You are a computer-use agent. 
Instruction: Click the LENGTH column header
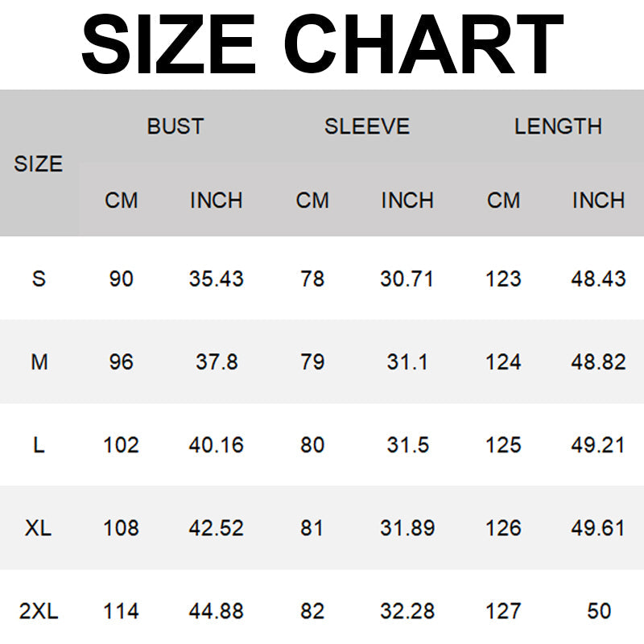point(558,126)
